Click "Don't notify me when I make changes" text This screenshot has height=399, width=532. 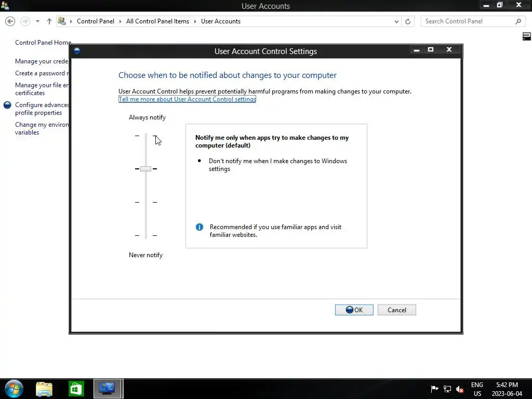point(278,165)
